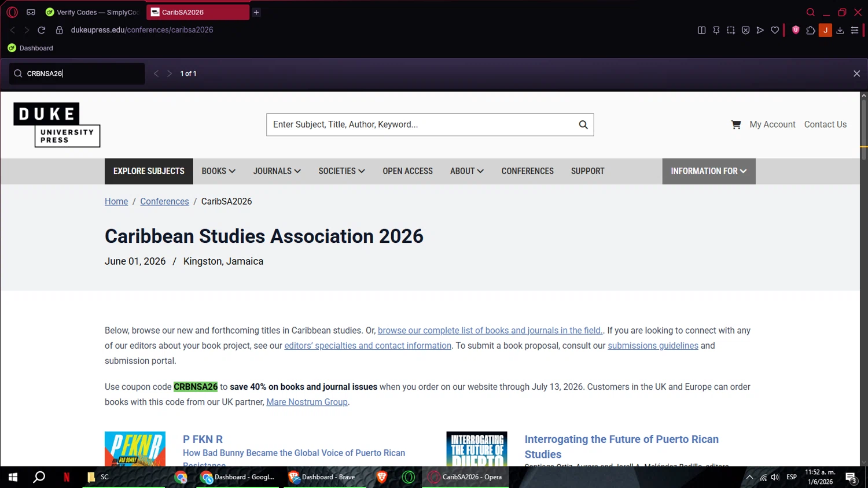Expand the Information For dropdown
The height and width of the screenshot is (488, 868).
click(709, 171)
